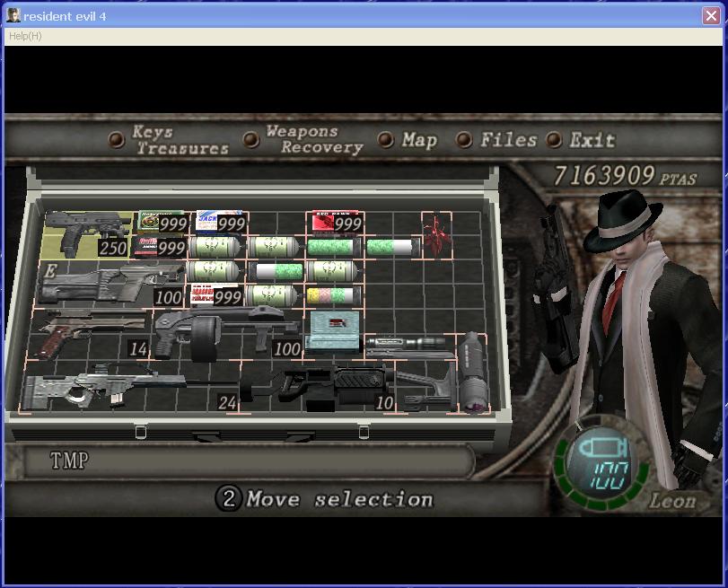Open the Help(H) menu
The width and height of the screenshot is (728, 588).
[x=25, y=36]
